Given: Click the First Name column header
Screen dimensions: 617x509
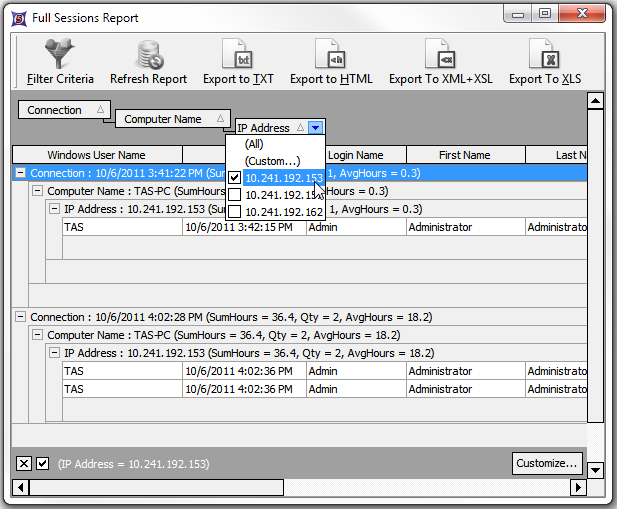Looking at the screenshot, I should [463, 155].
